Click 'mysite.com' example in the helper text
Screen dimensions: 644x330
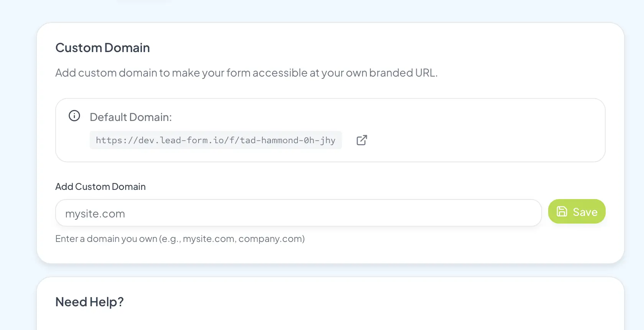coord(209,239)
